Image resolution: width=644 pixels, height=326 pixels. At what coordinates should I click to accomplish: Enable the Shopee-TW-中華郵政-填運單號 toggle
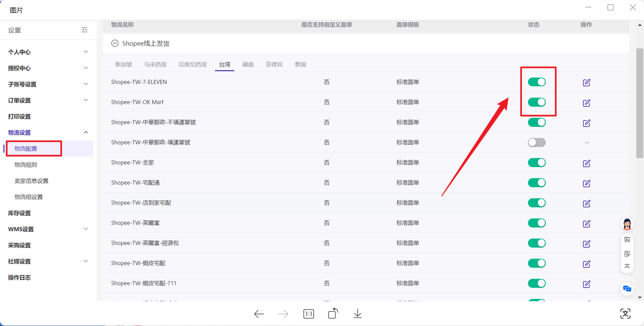click(x=537, y=142)
